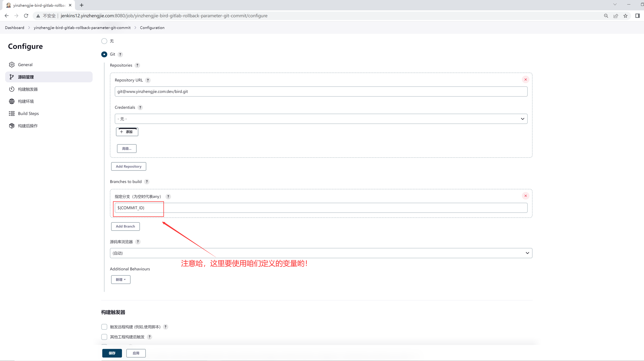This screenshot has width=644, height=361.
Task: Navigate to Dashboard breadcrumb
Action: tap(15, 28)
